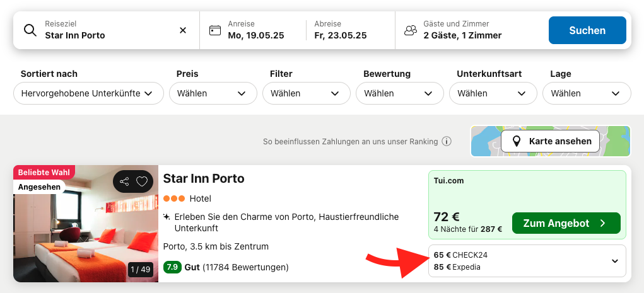Select the Abreise date field
Viewport: 644px width, 293px height.
point(350,30)
